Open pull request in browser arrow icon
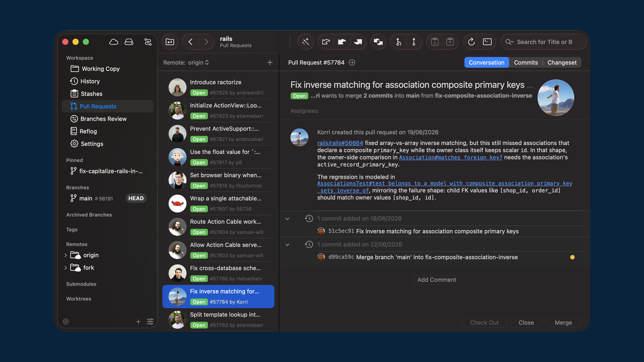The height and width of the screenshot is (362, 644). coord(352,63)
